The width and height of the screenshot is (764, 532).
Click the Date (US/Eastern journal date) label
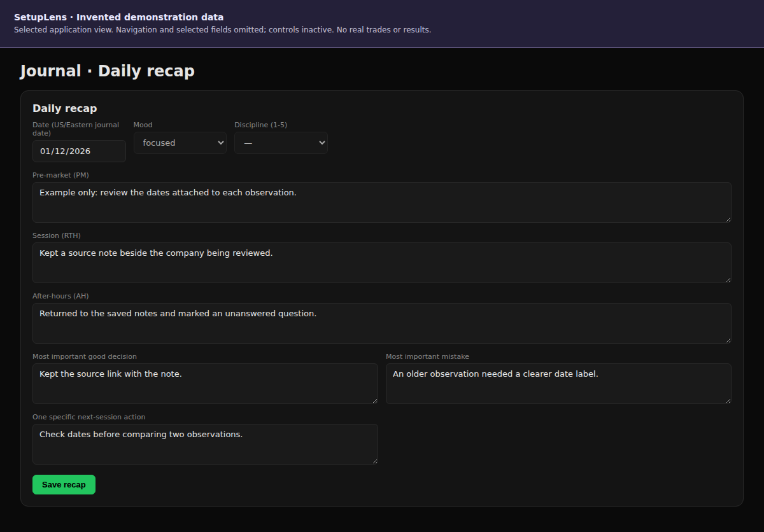point(76,129)
